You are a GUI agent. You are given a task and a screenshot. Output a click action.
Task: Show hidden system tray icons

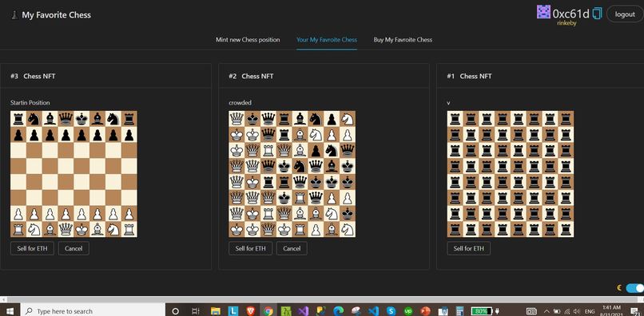click(x=547, y=311)
